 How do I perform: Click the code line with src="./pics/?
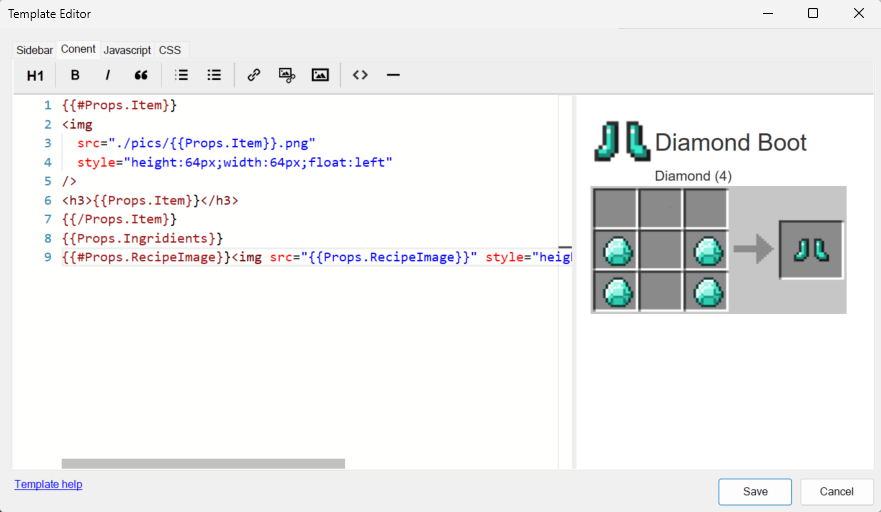(197, 143)
